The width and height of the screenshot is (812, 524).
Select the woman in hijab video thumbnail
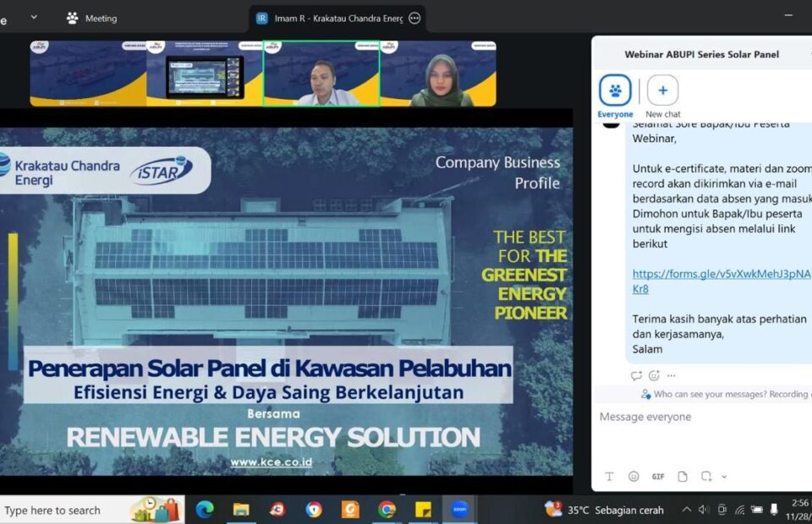(438, 74)
